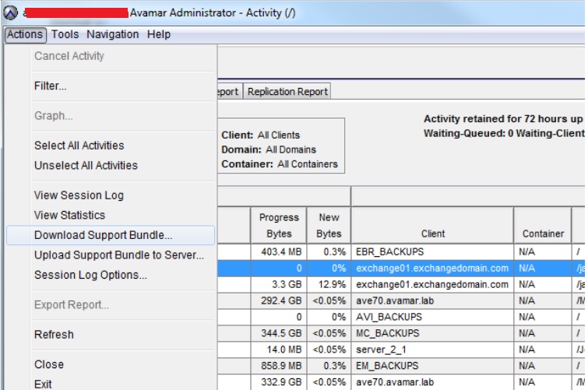Sort by New Bytes column header

(x=329, y=226)
